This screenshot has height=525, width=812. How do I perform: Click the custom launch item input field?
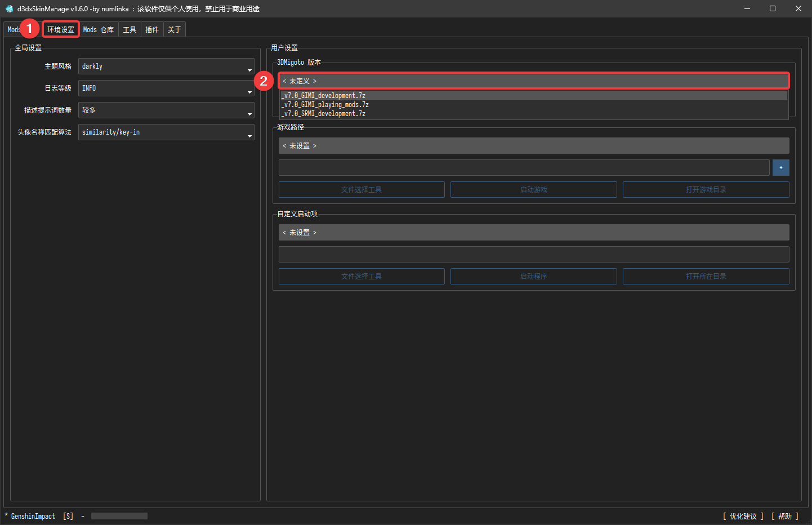click(x=534, y=255)
